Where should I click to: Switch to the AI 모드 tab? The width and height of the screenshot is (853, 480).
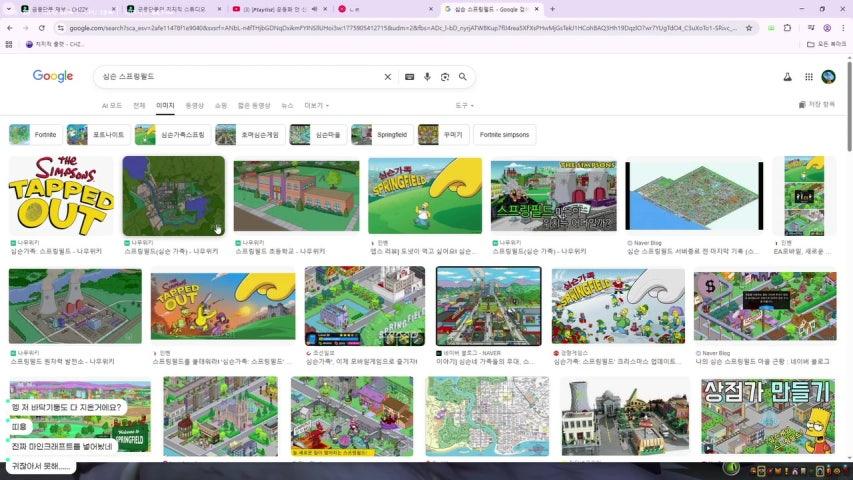pos(112,105)
